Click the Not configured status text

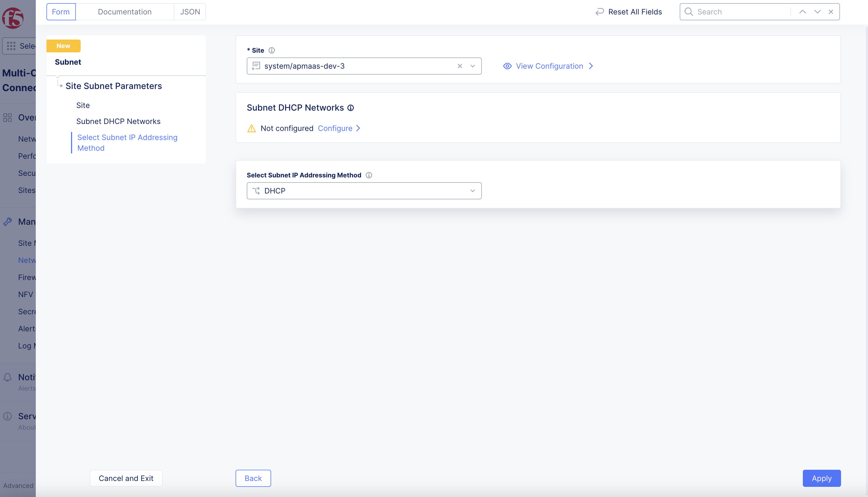click(x=287, y=128)
